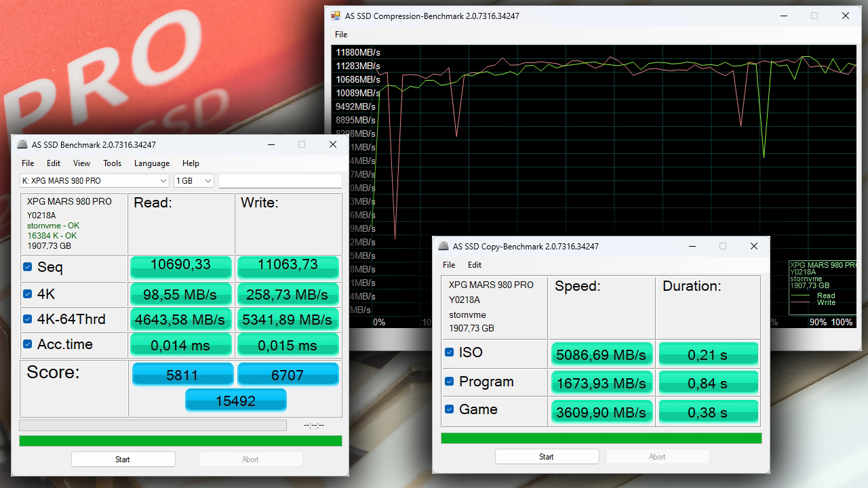
Task: Click the 4K write value 258,73 MB/s
Action: (288, 294)
